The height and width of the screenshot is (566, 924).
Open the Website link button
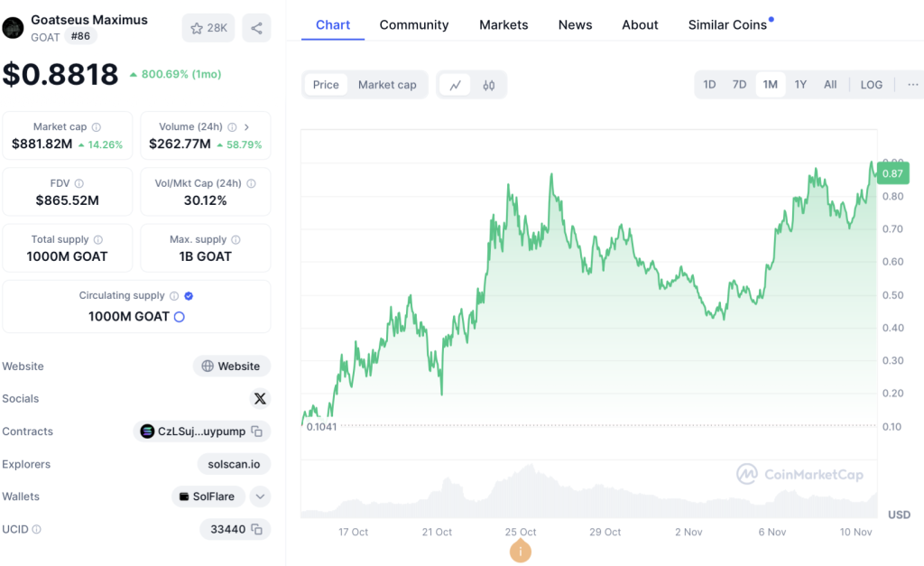232,367
